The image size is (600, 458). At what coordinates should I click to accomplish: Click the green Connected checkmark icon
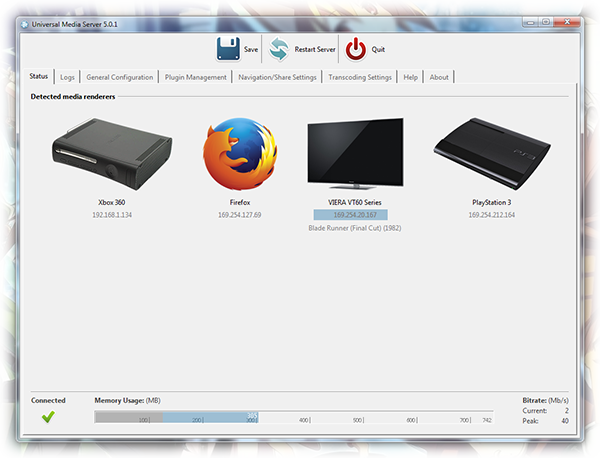tap(48, 416)
